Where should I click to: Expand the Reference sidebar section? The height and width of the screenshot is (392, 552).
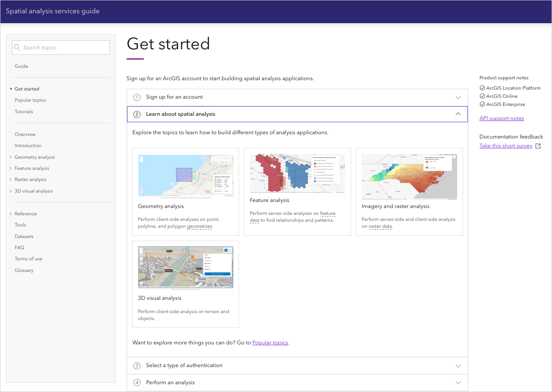(10, 214)
